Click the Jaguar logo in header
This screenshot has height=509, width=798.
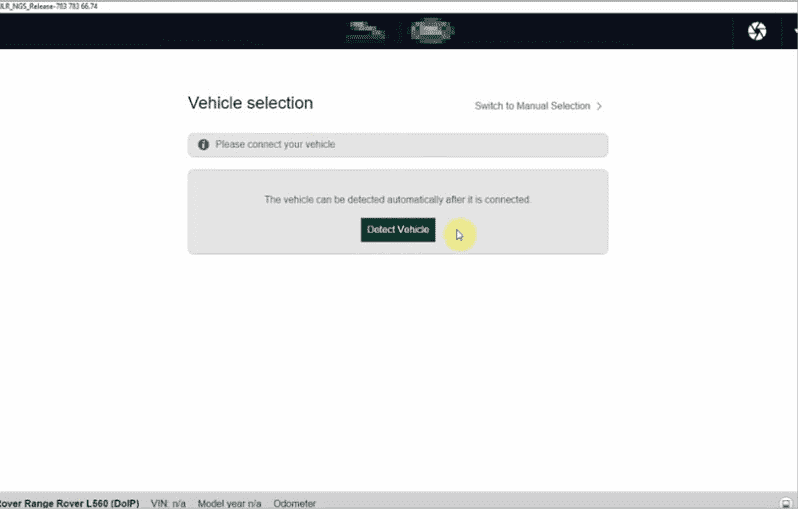coord(365,31)
